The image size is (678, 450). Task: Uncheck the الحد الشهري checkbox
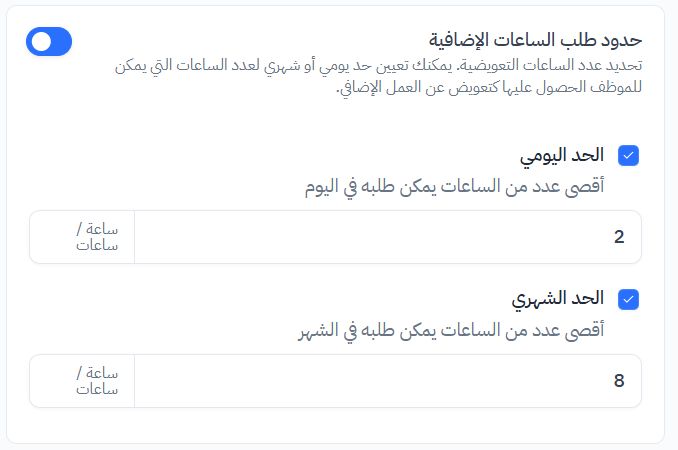click(x=629, y=298)
